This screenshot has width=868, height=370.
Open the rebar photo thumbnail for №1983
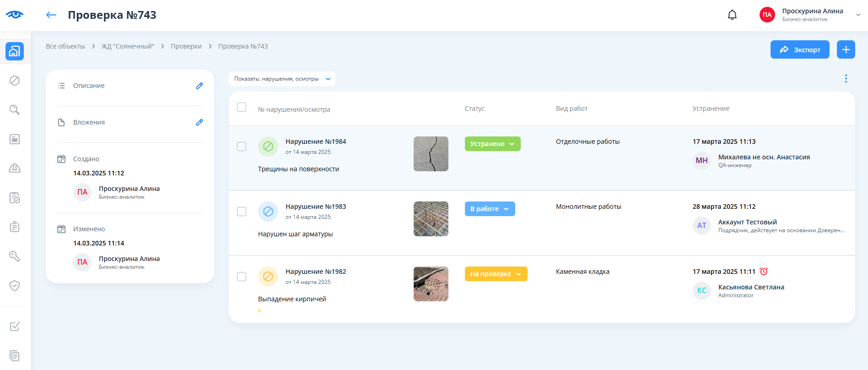(x=431, y=219)
